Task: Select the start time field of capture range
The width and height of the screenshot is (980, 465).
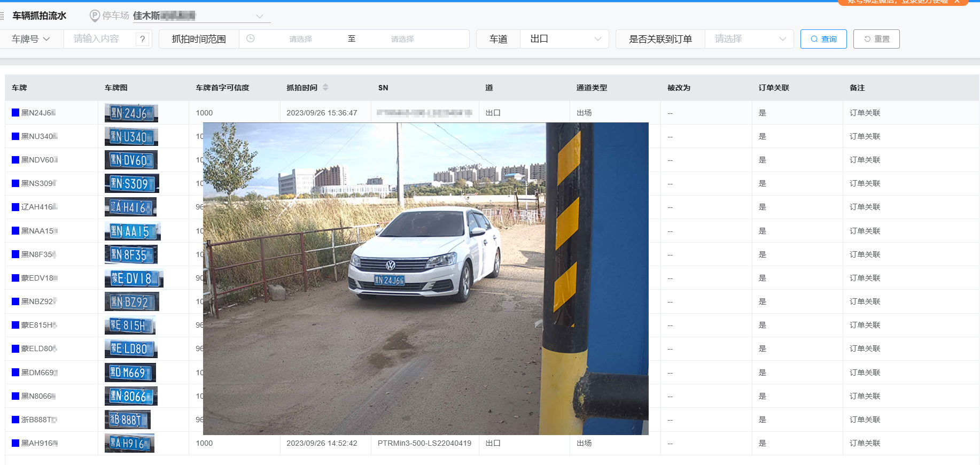Action: coord(300,39)
